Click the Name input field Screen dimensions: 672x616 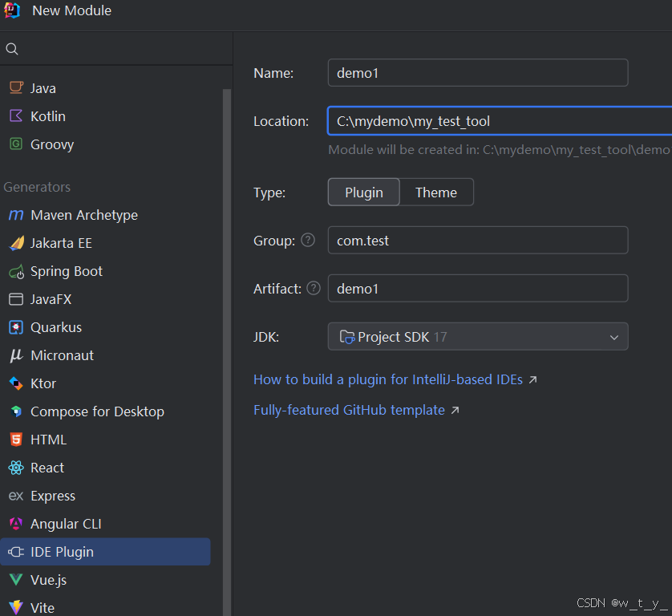[478, 73]
